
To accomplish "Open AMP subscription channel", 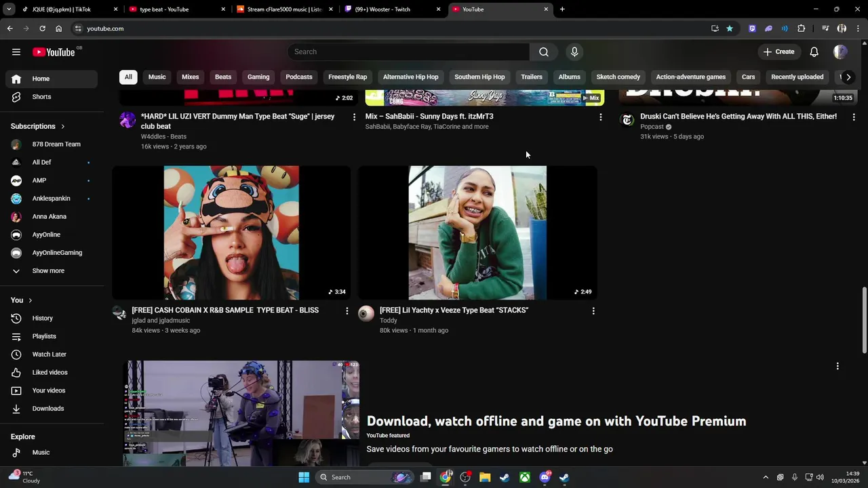I will (52, 180).
